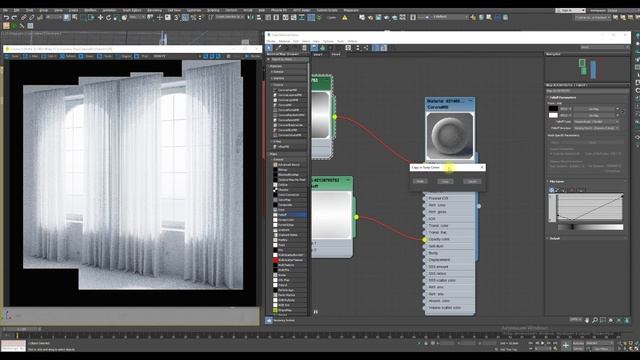The width and height of the screenshot is (640, 360).
Task: Activate the Select and Link tool
Action: (x=23, y=18)
